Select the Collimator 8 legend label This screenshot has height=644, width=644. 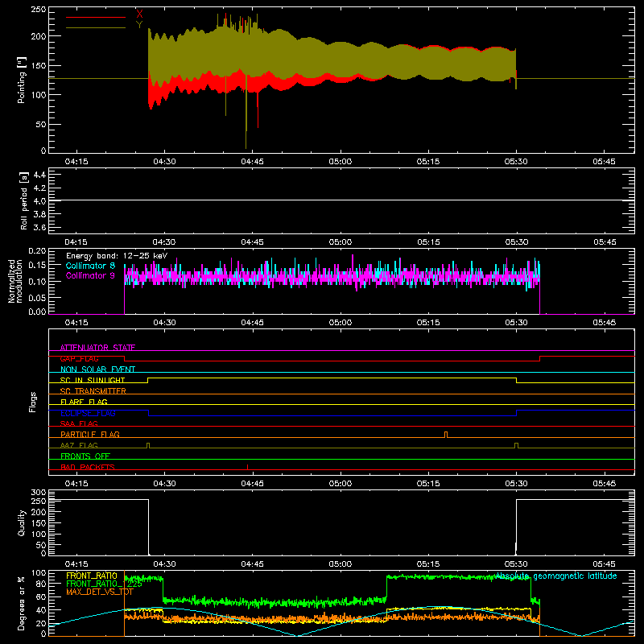click(90, 266)
